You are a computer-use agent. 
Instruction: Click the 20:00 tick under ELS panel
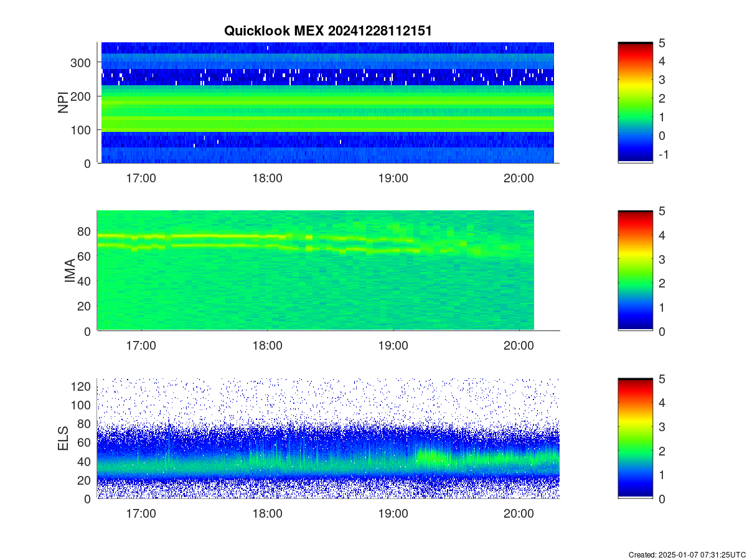[x=519, y=513]
